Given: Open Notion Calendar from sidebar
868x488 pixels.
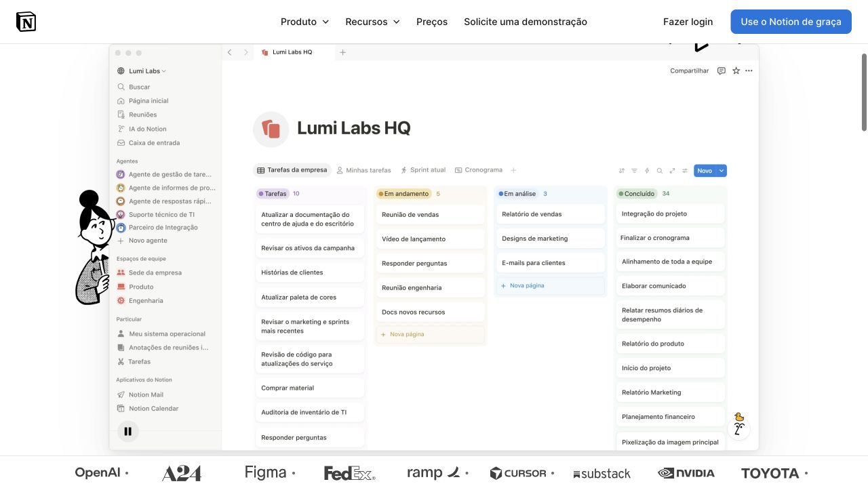Looking at the screenshot, I should click(148, 409).
